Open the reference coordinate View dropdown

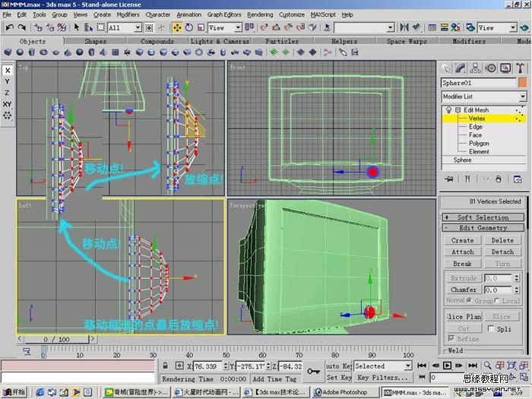pyautogui.click(x=238, y=27)
